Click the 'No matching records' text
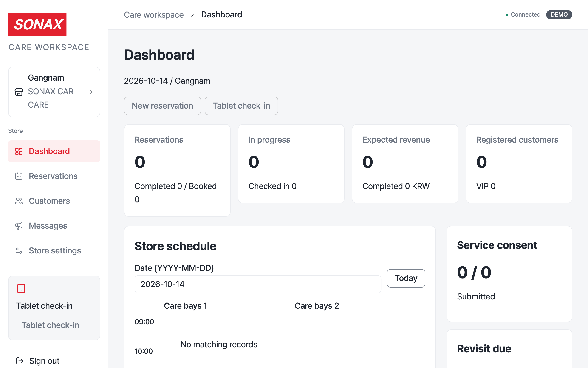Viewport: 588px width, 368px height. (219, 344)
